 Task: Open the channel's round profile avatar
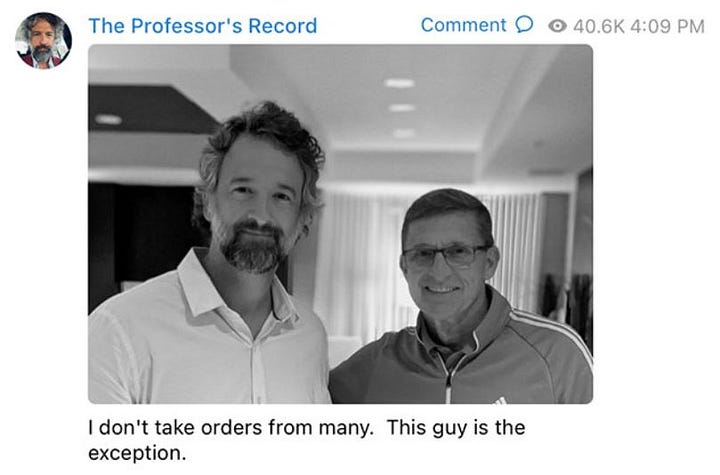coord(43,40)
